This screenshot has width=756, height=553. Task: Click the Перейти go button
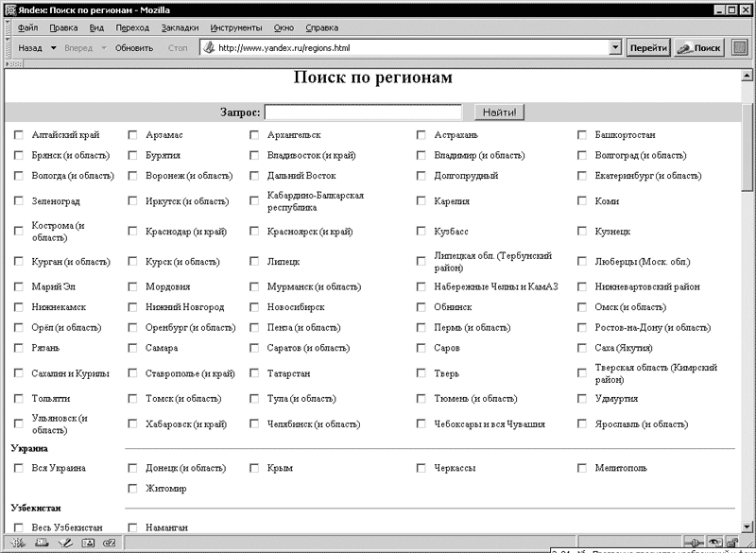pyautogui.click(x=648, y=47)
